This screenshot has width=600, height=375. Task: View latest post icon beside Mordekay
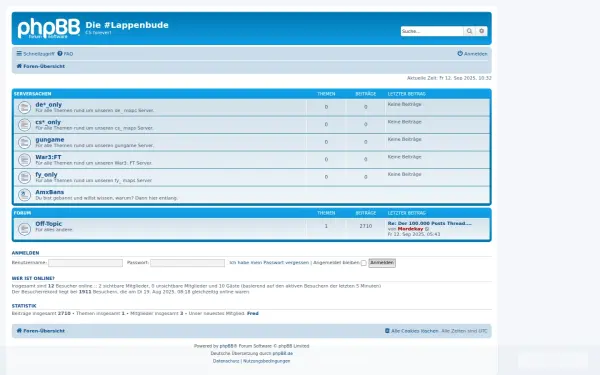click(427, 229)
